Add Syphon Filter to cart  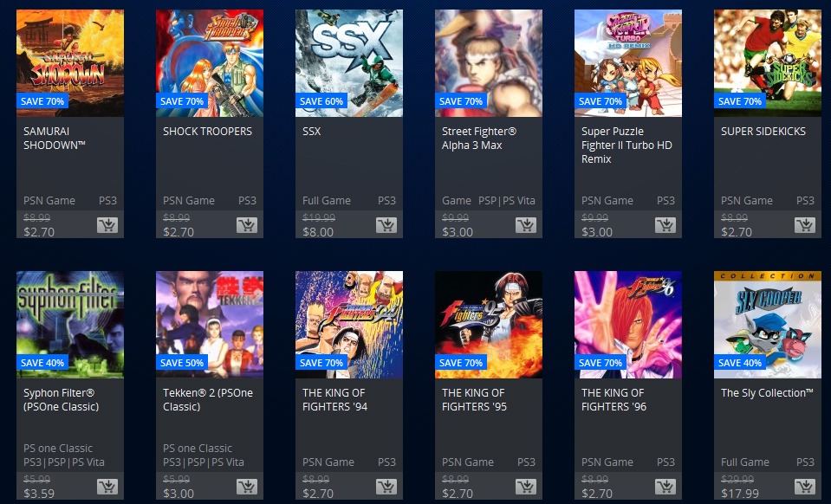tap(107, 487)
